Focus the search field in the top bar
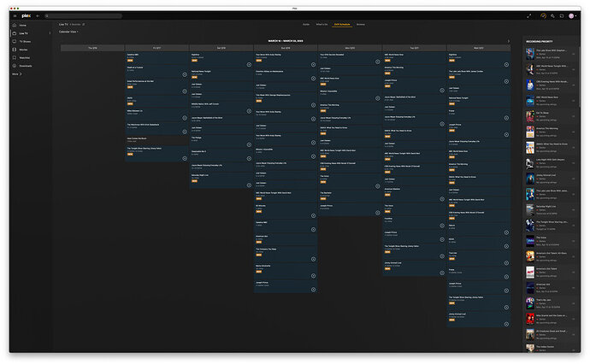Image resolution: width=590 pixels, height=364 pixels. click(x=83, y=15)
